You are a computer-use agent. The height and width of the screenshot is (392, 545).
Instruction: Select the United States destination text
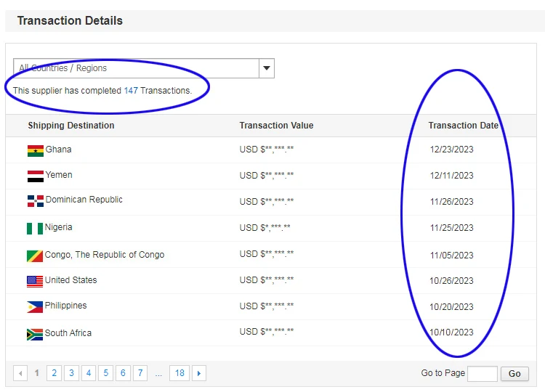(x=71, y=280)
